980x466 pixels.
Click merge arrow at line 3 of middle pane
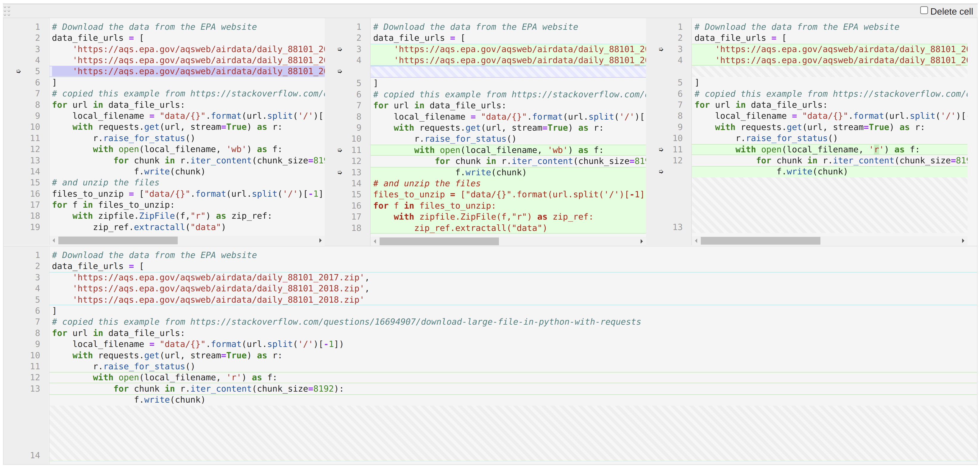[339, 49]
